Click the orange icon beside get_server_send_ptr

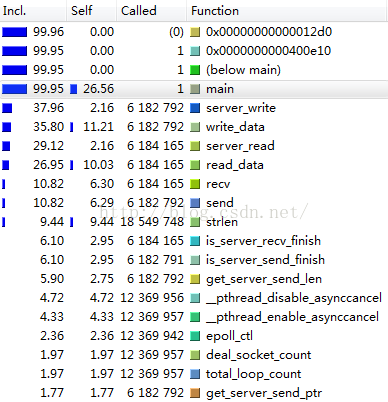click(195, 393)
